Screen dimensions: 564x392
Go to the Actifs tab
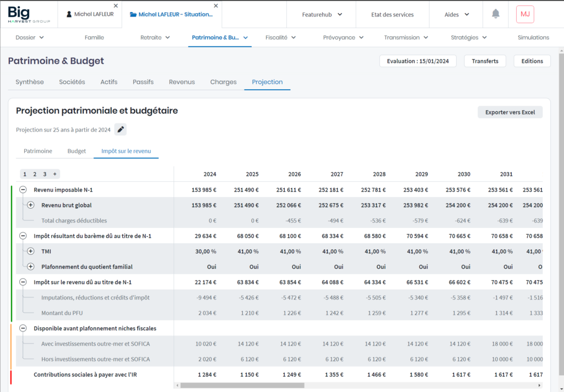click(x=109, y=82)
